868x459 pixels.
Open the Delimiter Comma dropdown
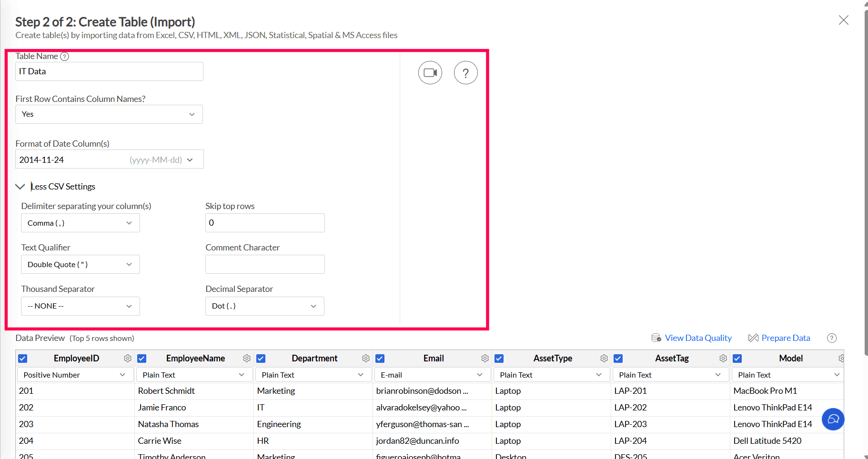[x=81, y=223]
